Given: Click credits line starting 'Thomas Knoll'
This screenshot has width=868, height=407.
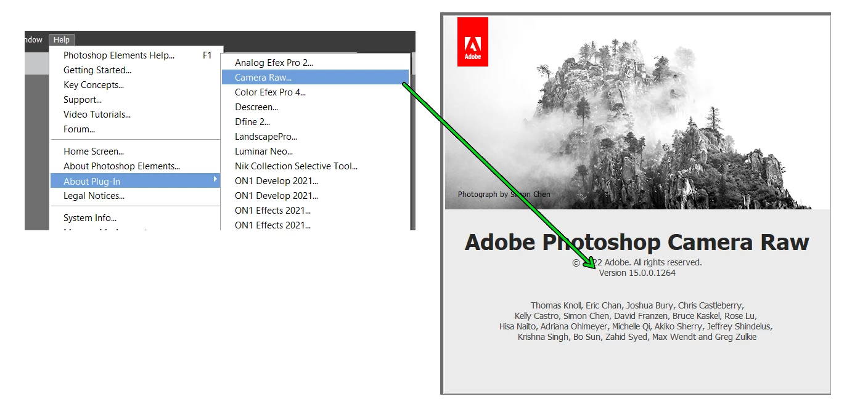Looking at the screenshot, I should 637,305.
